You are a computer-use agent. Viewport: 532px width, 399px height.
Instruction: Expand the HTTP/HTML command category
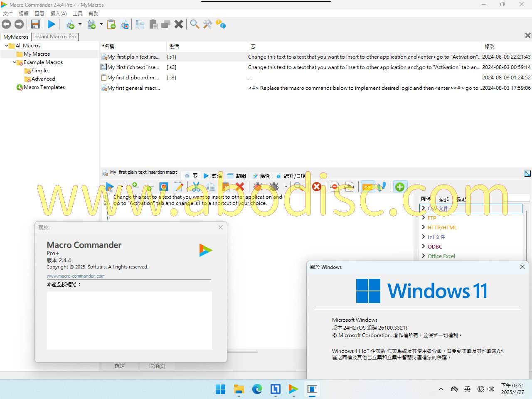click(x=424, y=227)
